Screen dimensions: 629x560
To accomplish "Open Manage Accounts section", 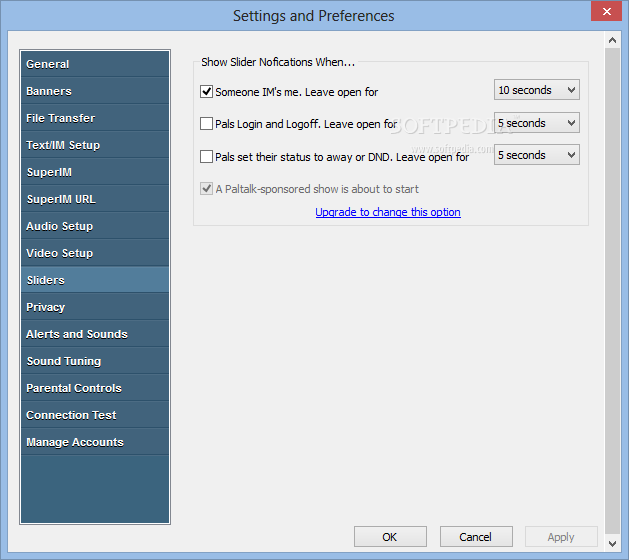I will (x=95, y=442).
